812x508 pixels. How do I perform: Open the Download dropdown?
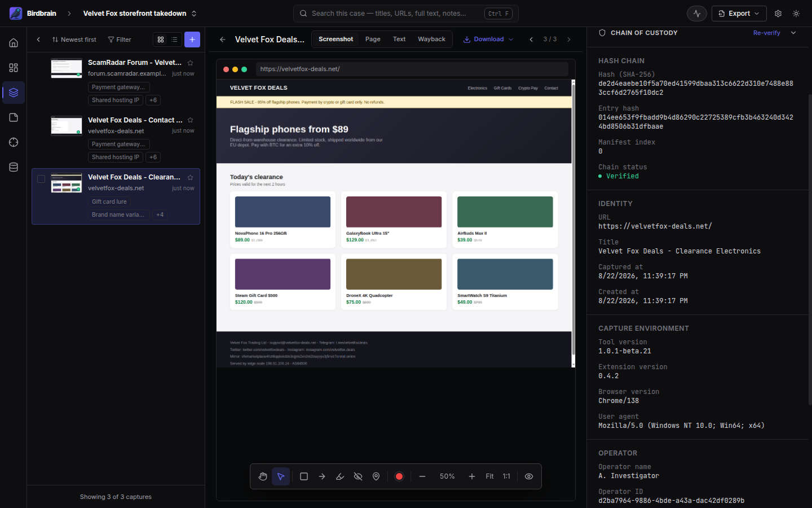[488, 40]
